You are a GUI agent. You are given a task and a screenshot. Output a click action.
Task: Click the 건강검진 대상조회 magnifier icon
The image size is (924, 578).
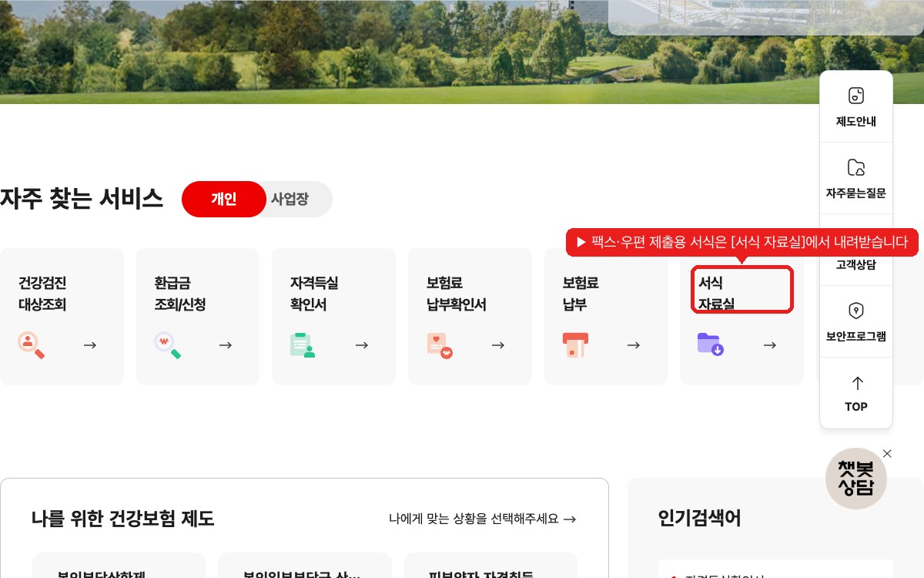(x=32, y=344)
